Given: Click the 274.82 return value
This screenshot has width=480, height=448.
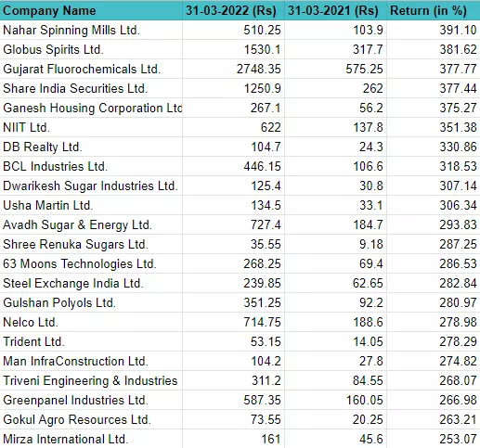Looking at the screenshot, I should click(x=458, y=362).
